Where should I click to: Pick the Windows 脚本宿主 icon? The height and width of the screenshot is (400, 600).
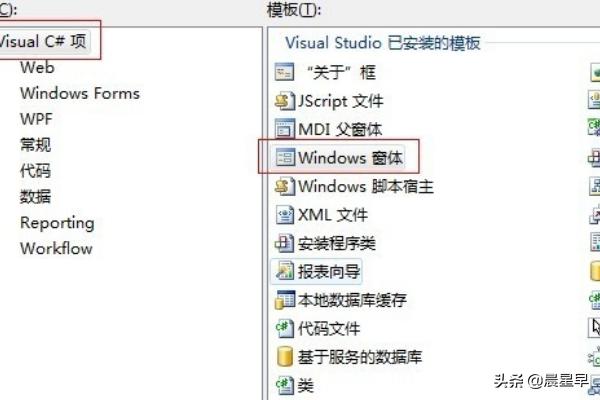pos(285,186)
